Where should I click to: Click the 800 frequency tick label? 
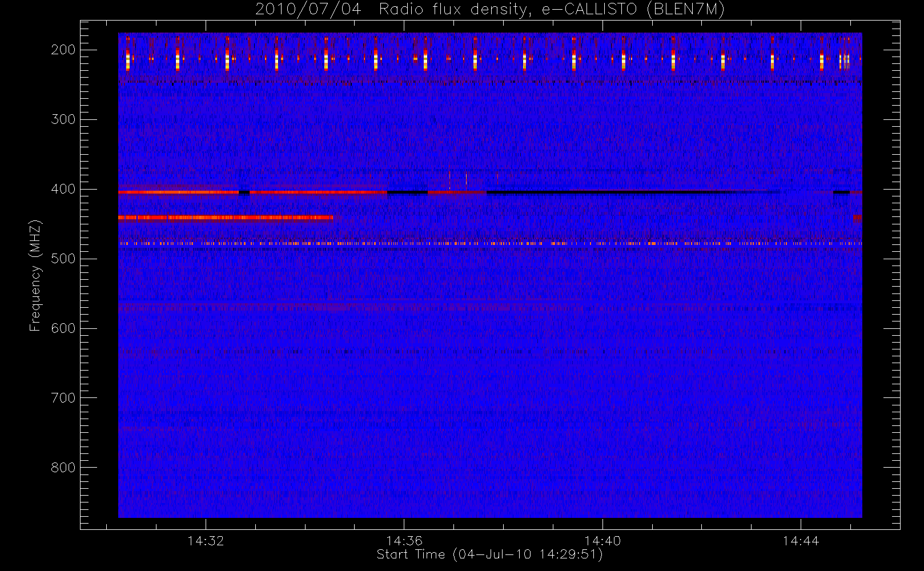(x=63, y=468)
